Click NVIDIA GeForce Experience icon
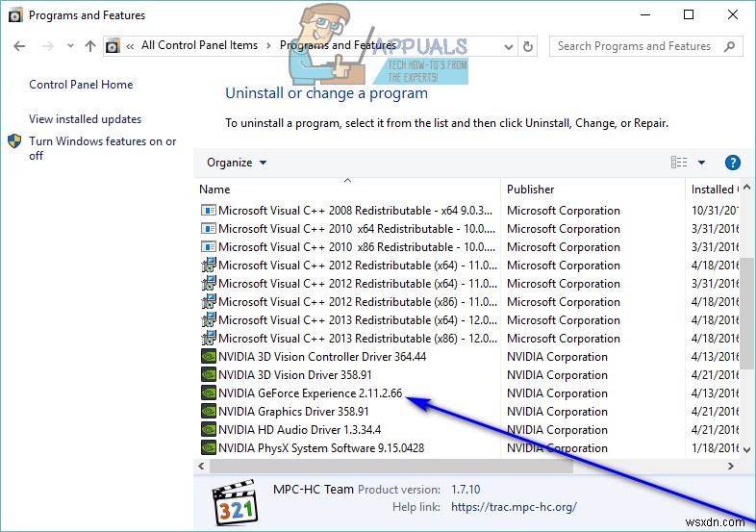Screen dimensions: 756x532 [x=209, y=393]
